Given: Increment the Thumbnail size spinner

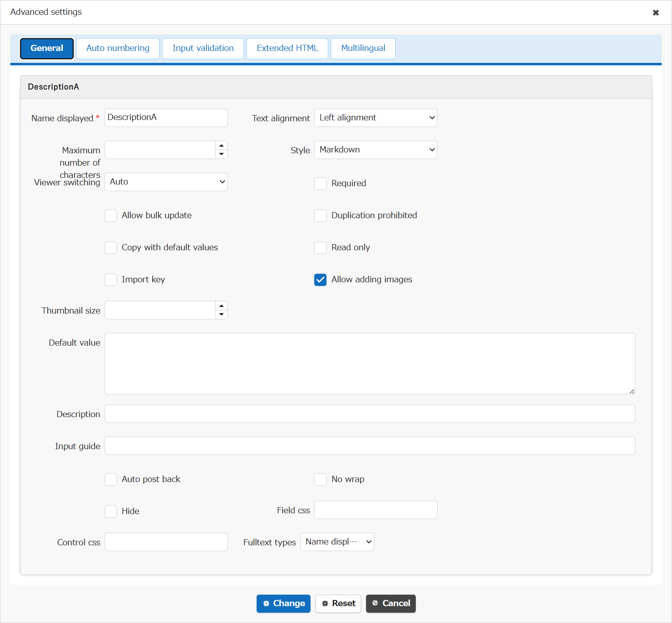Looking at the screenshot, I should (x=221, y=306).
